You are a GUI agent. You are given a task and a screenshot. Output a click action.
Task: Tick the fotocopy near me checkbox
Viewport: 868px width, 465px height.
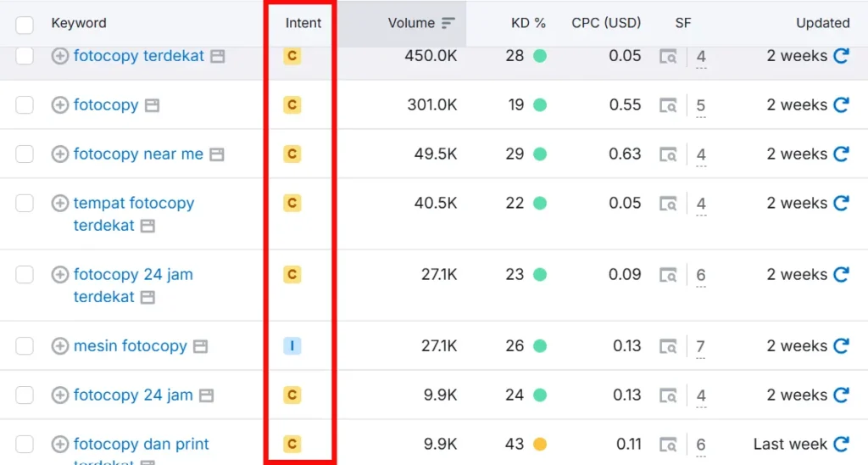point(25,154)
